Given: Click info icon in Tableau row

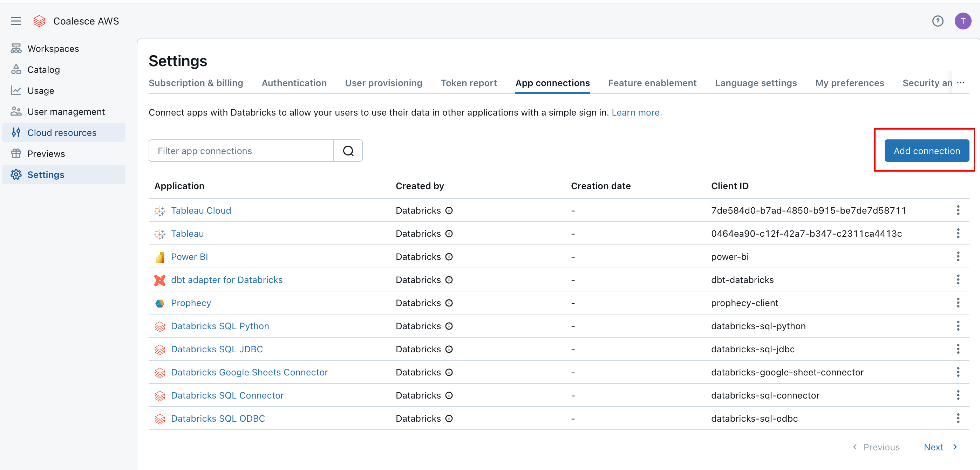Looking at the screenshot, I should [449, 234].
